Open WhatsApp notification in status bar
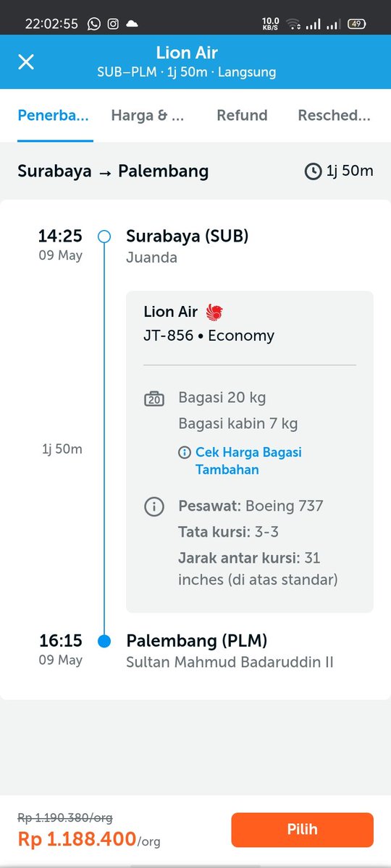Screen dimensions: 391x868 [94, 24]
